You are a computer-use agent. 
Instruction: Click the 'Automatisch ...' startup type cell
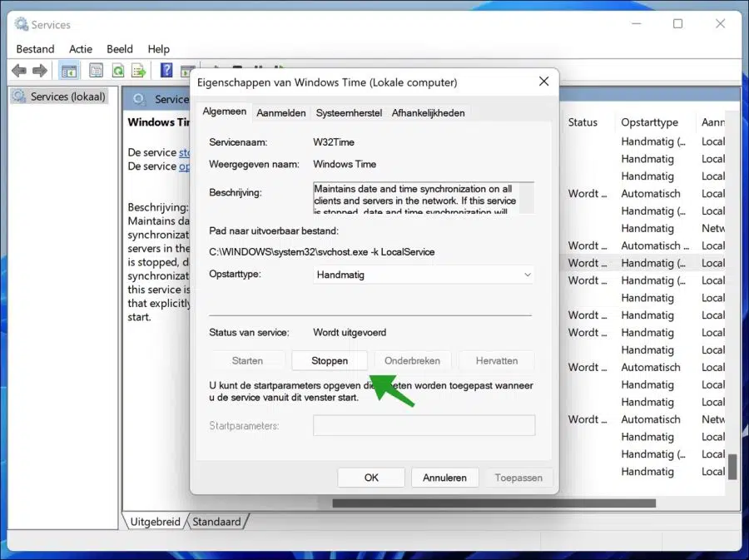[x=656, y=245]
